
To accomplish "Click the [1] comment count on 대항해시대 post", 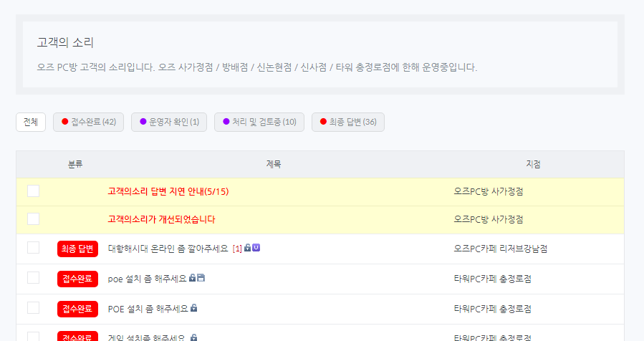I will (x=237, y=249).
